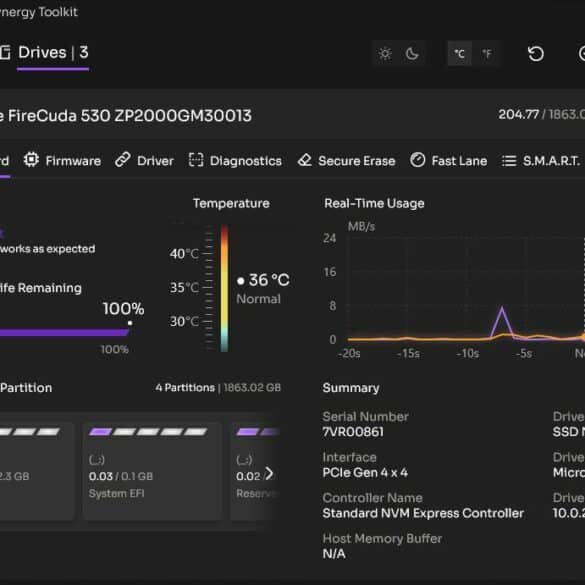Click the purple spike in usage graph
This screenshot has width=585, height=585.
click(502, 322)
